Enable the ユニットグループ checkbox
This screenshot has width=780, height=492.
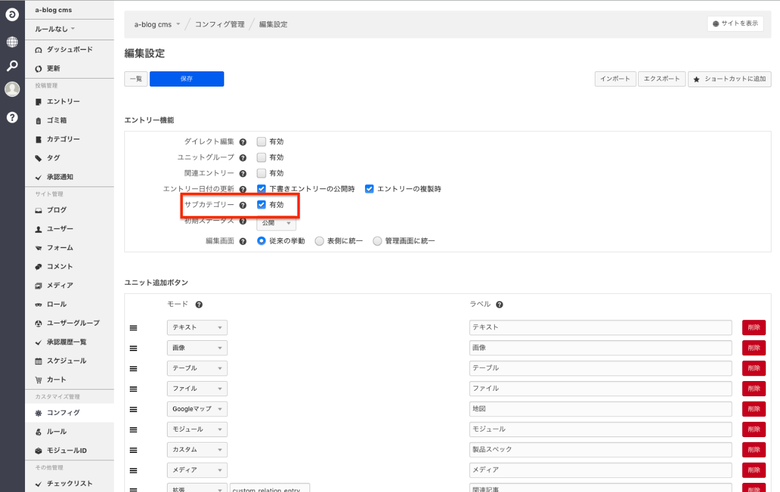pos(261,158)
